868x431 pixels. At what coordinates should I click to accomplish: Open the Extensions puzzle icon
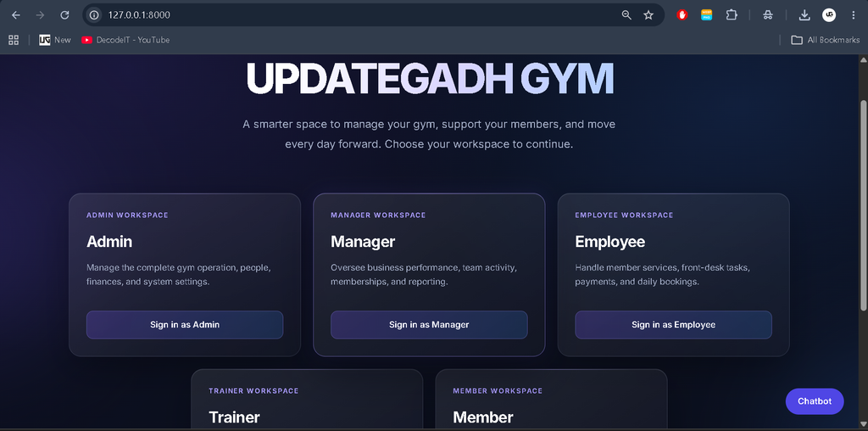pos(732,15)
